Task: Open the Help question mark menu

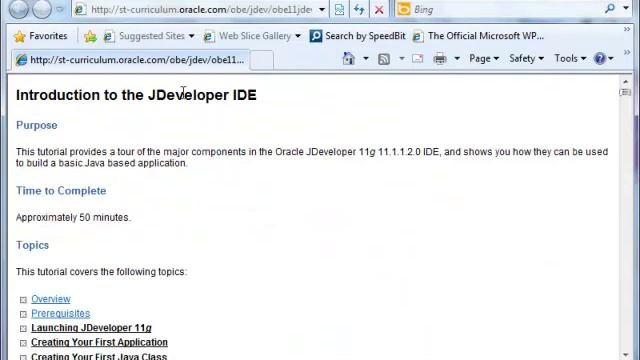Action: [604, 59]
